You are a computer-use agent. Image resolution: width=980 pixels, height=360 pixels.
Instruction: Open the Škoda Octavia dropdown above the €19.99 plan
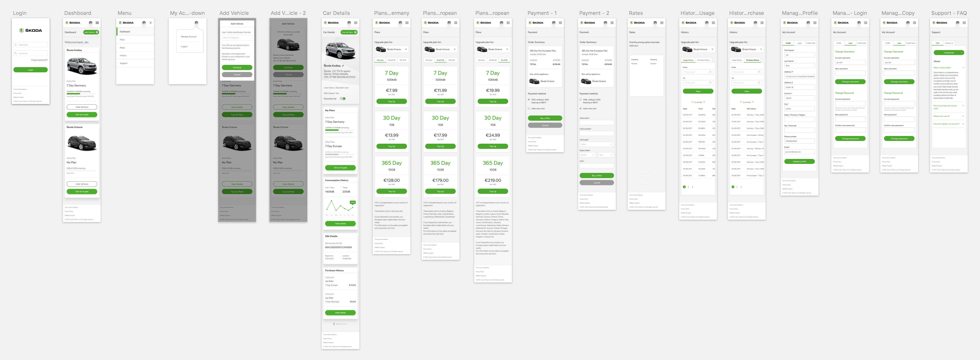pos(493,49)
